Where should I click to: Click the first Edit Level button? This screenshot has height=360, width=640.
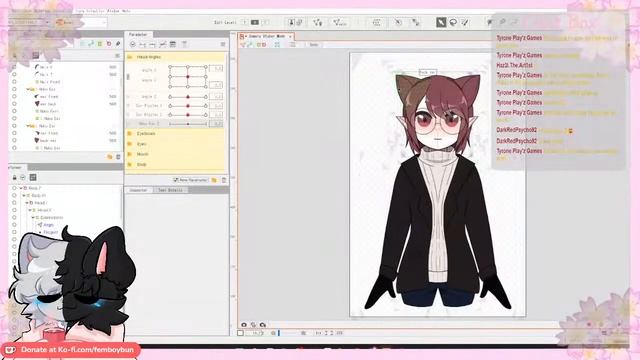244,22
